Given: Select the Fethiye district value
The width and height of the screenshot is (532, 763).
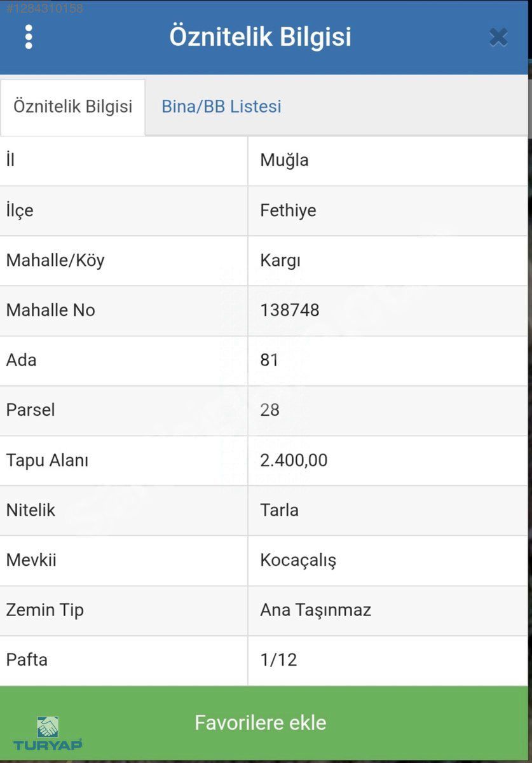Looking at the screenshot, I should pos(288,210).
